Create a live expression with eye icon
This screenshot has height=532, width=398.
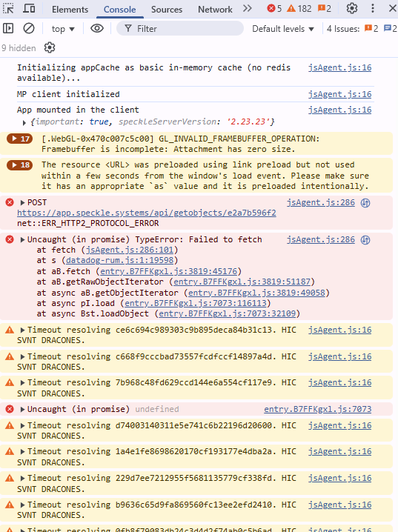[97, 28]
